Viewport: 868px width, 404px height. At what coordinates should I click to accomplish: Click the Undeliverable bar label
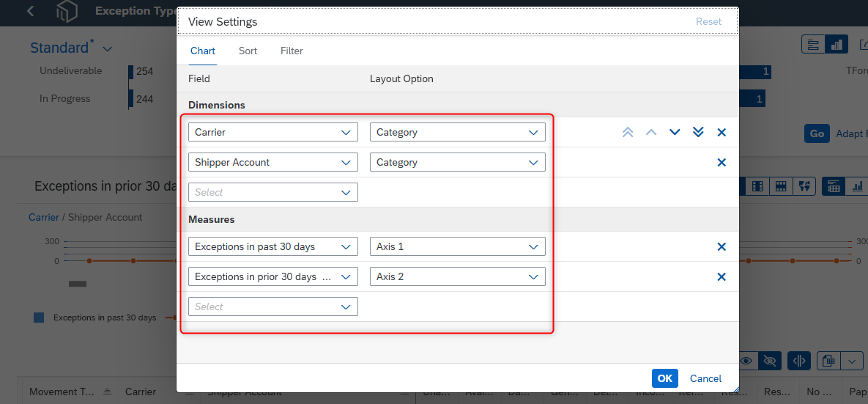[x=71, y=71]
